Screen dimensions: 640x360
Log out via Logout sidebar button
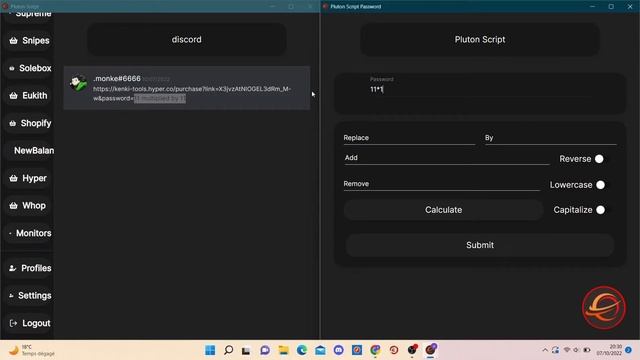click(x=29, y=323)
